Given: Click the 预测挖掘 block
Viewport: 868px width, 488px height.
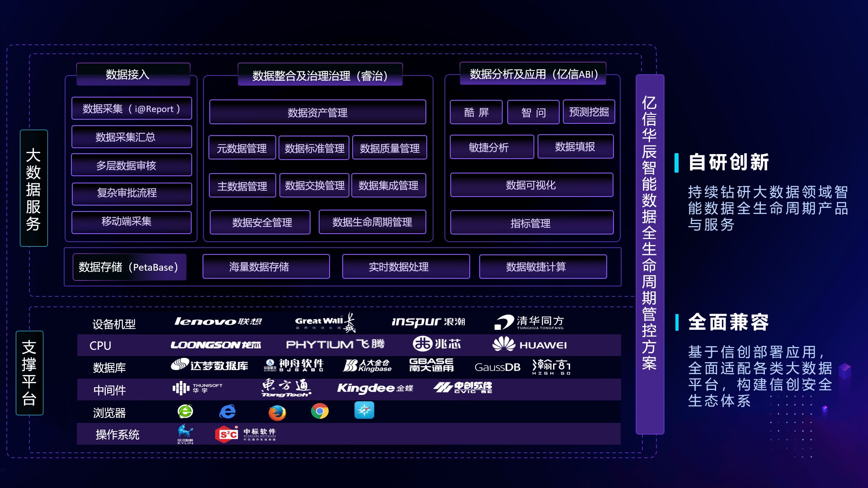Looking at the screenshot, I should [589, 112].
